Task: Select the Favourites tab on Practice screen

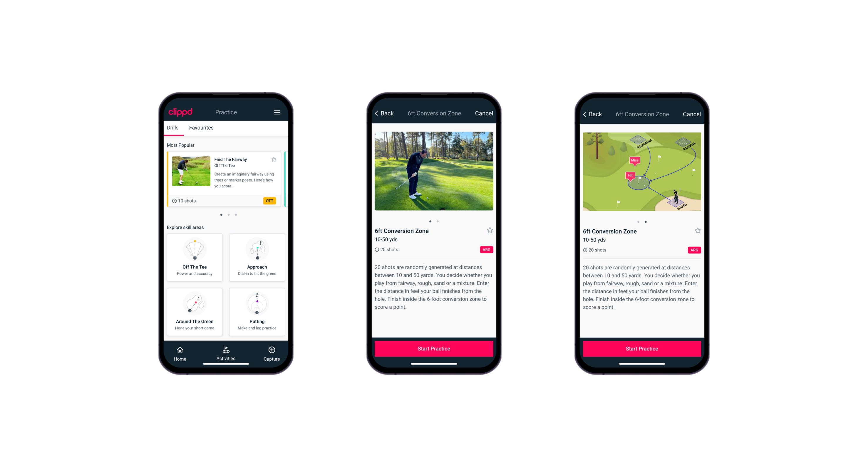Action: click(201, 128)
